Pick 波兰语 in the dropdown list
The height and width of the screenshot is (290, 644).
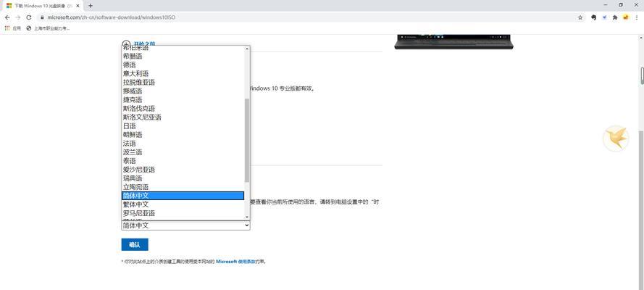point(183,152)
